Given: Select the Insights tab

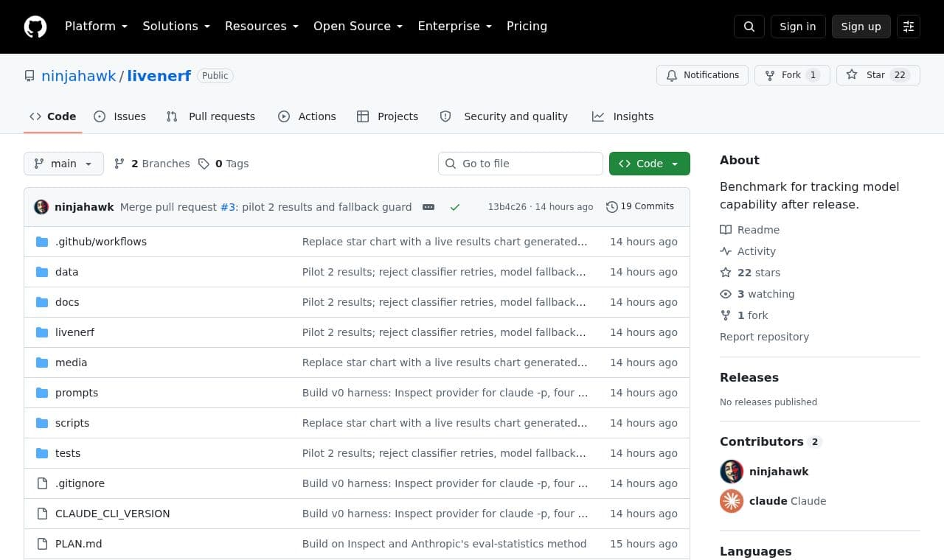Looking at the screenshot, I should [x=623, y=116].
